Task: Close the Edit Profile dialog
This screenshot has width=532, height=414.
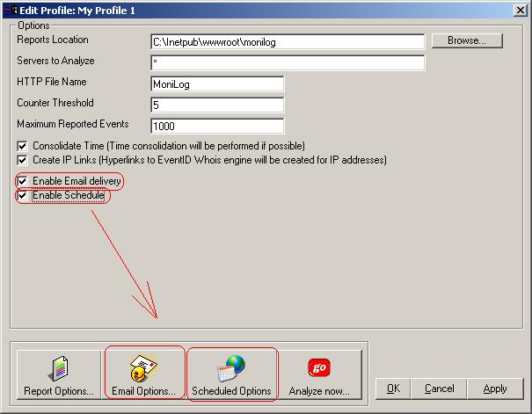Action: pos(520,9)
